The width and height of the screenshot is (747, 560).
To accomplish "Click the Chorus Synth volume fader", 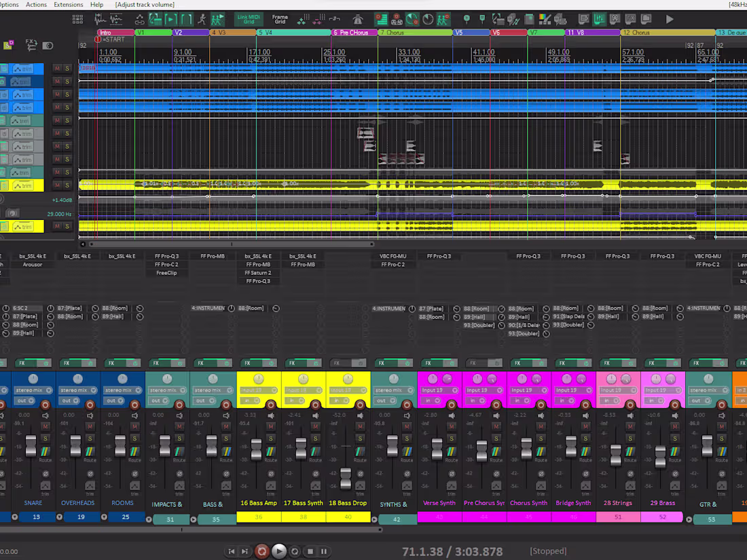I will pyautogui.click(x=526, y=448).
